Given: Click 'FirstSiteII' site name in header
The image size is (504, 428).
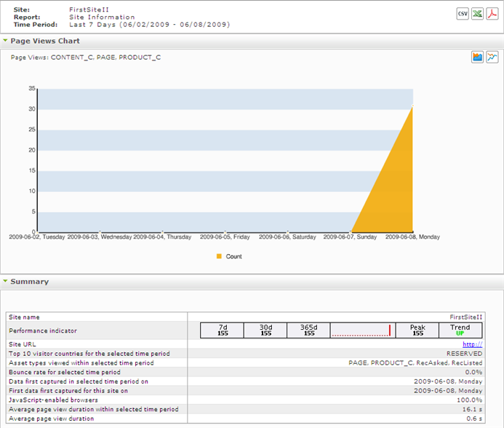Looking at the screenshot, I should click(89, 9).
